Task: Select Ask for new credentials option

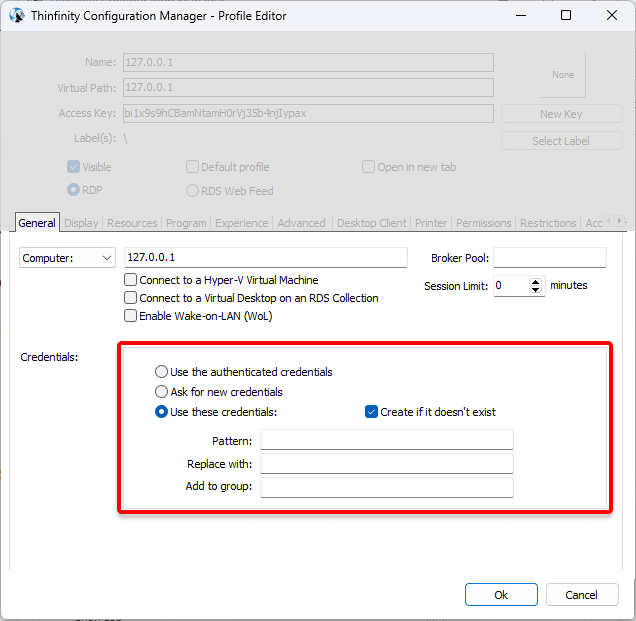Action: coord(161,391)
